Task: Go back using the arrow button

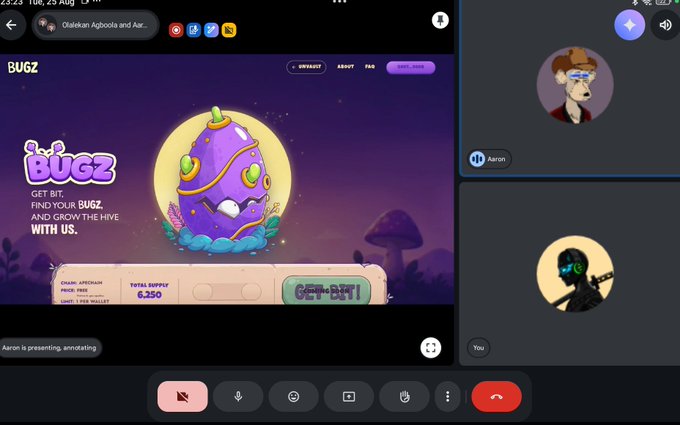Action: click(11, 25)
